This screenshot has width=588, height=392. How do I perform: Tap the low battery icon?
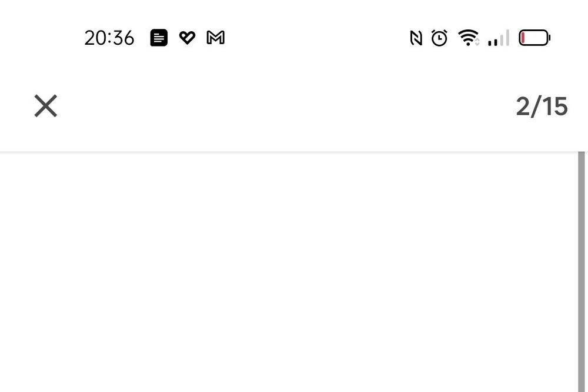point(534,38)
